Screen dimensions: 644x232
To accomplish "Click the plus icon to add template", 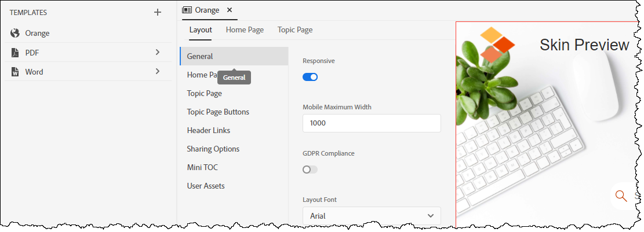I will pyautogui.click(x=157, y=12).
